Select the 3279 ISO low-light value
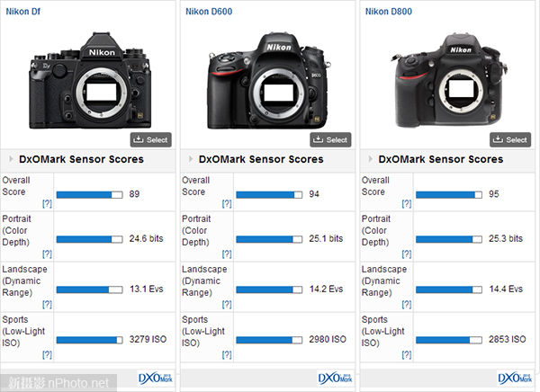This screenshot has height=392, width=540. (x=148, y=339)
